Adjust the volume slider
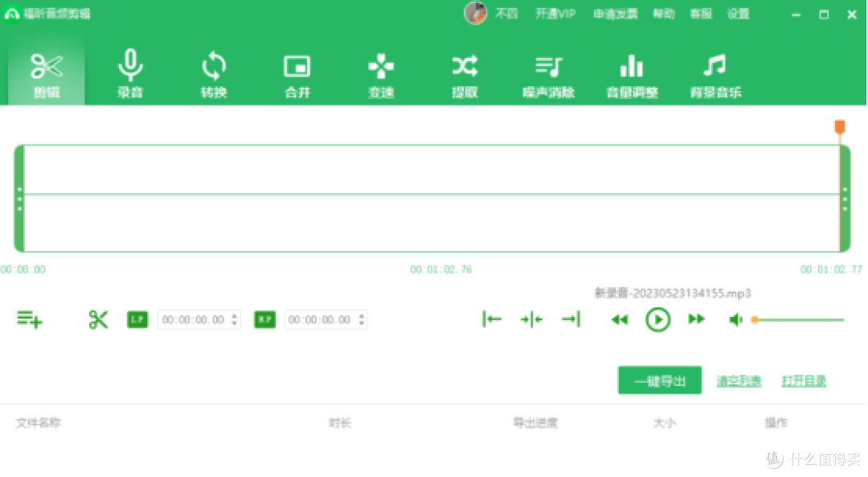 click(x=798, y=319)
